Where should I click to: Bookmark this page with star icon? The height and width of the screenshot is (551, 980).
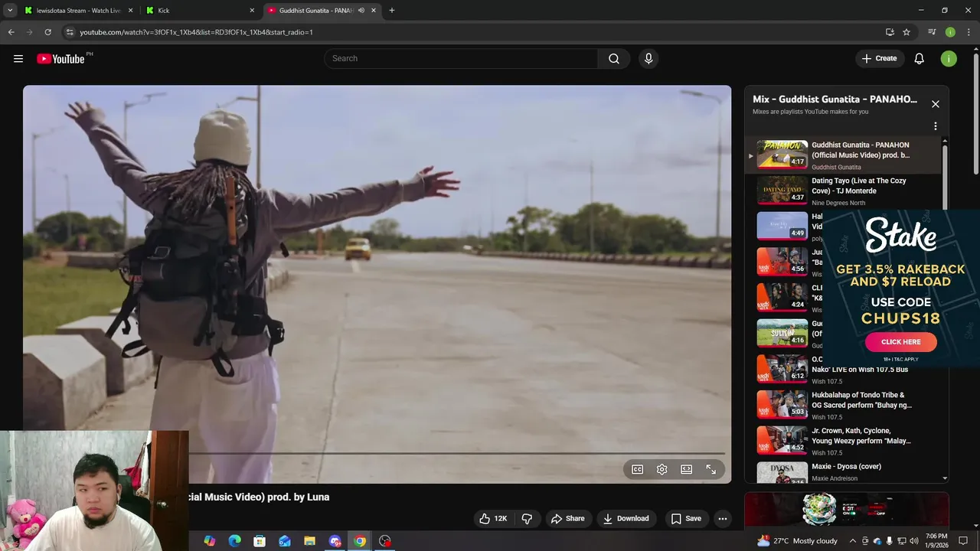(906, 32)
